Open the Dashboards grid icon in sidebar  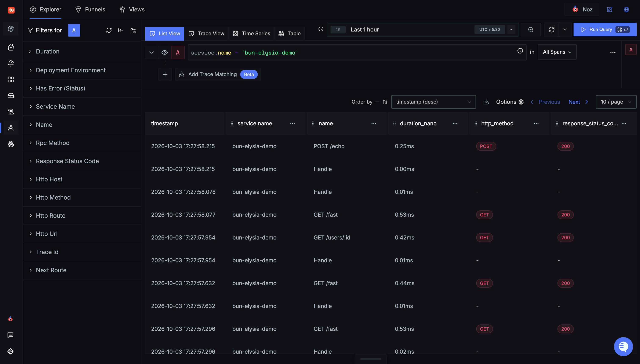pos(11,79)
